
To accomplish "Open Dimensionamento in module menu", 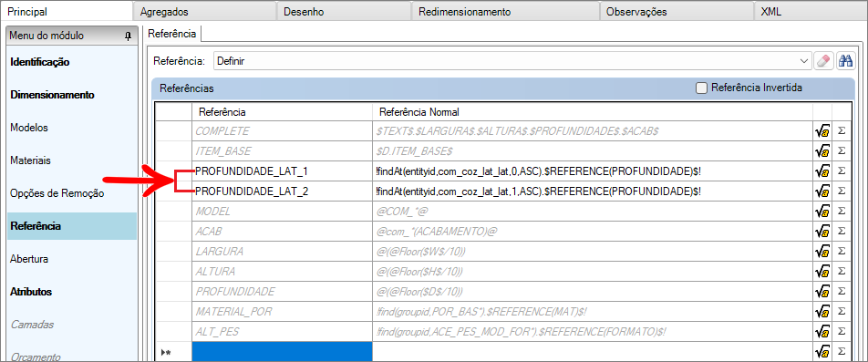I will click(53, 95).
